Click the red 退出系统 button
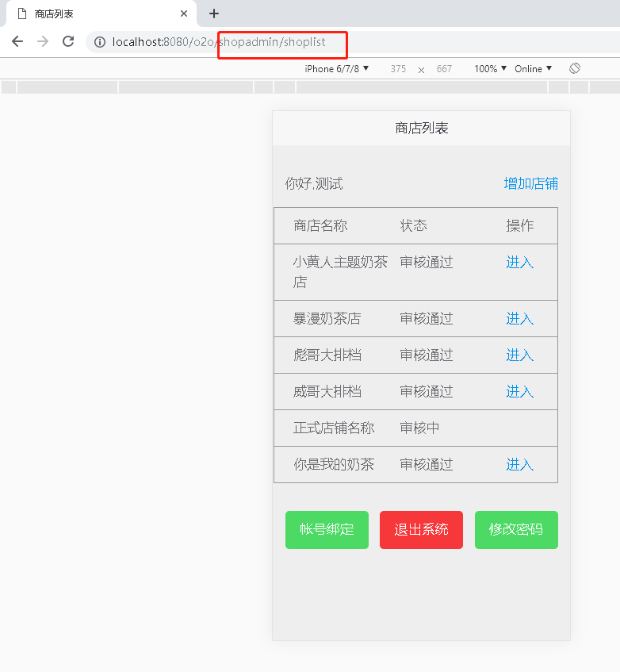620x672 pixels. 421,530
